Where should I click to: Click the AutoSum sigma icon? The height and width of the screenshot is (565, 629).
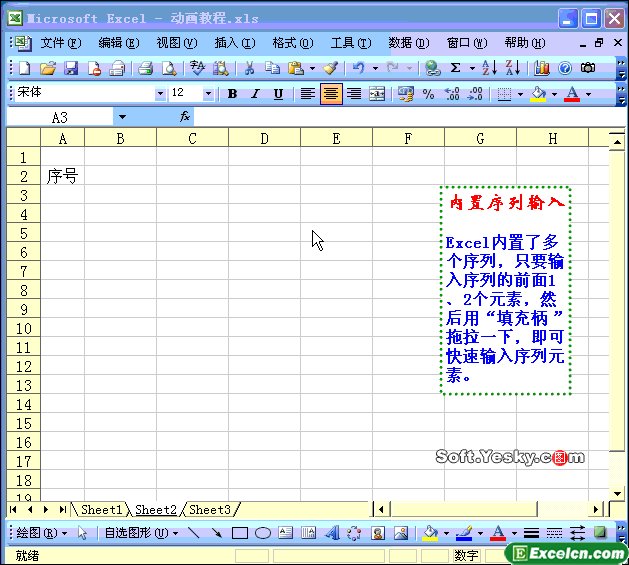[x=455, y=68]
